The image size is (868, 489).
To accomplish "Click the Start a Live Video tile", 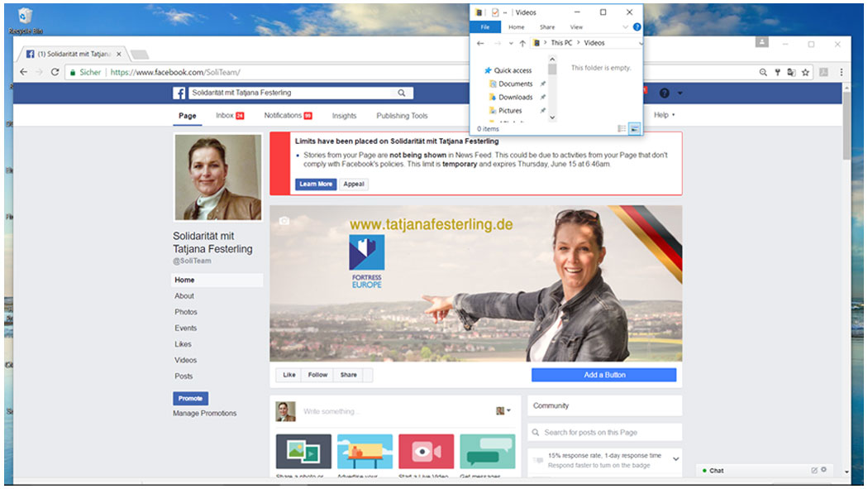I will tap(427, 451).
